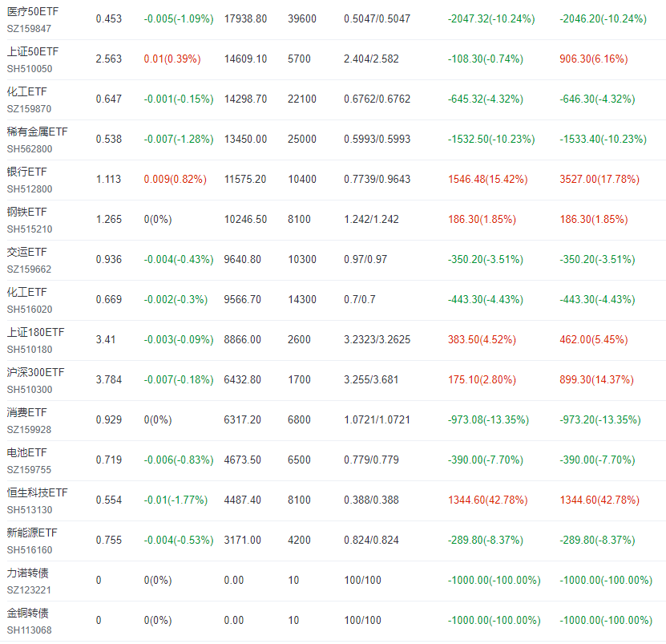Click stock code SZ159847
The width and height of the screenshot is (666, 644).
point(29,29)
